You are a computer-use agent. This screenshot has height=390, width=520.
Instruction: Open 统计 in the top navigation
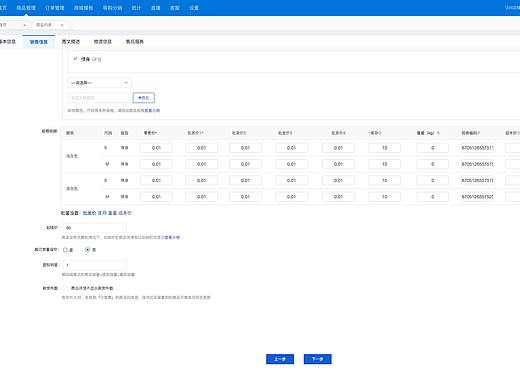click(136, 8)
